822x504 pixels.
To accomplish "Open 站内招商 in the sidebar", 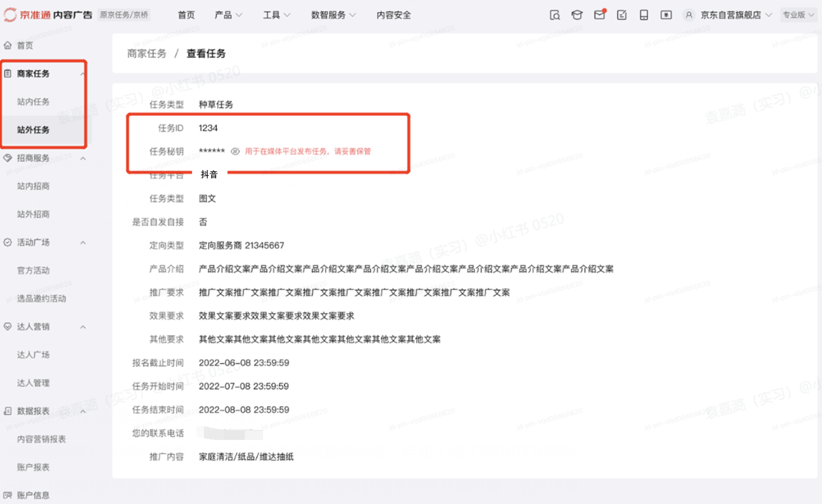I will [x=33, y=186].
